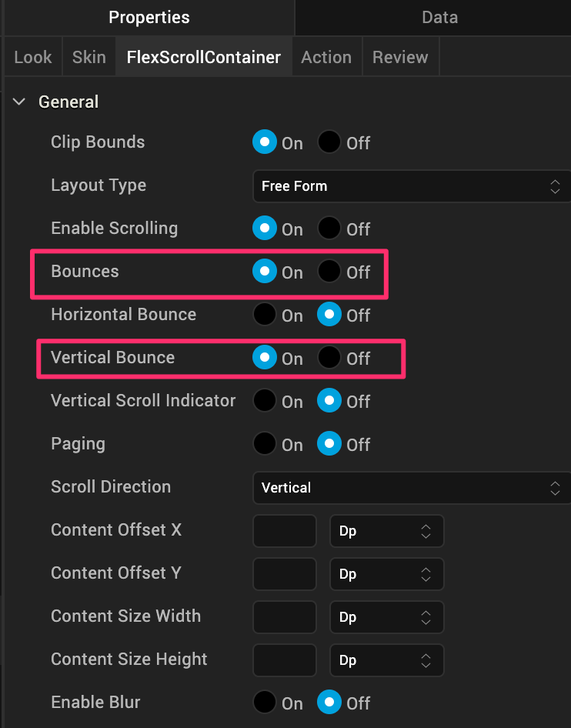Disable Enable Scrolling
Image resolution: width=571 pixels, height=728 pixels.
(x=329, y=228)
